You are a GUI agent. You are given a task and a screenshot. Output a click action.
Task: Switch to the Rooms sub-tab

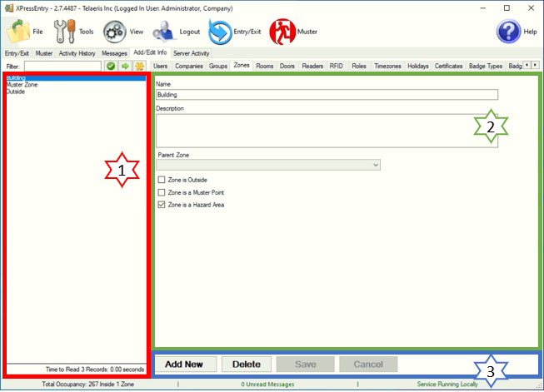[265, 66]
